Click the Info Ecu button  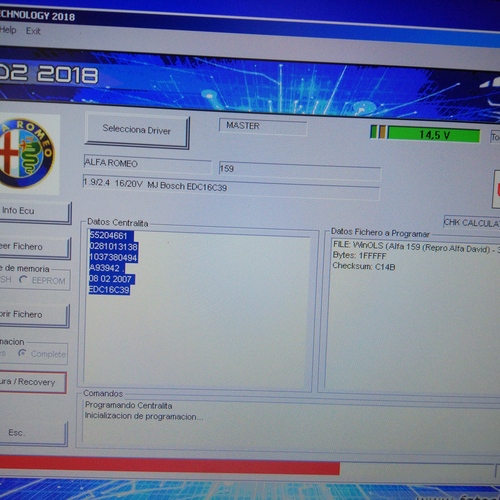35,211
